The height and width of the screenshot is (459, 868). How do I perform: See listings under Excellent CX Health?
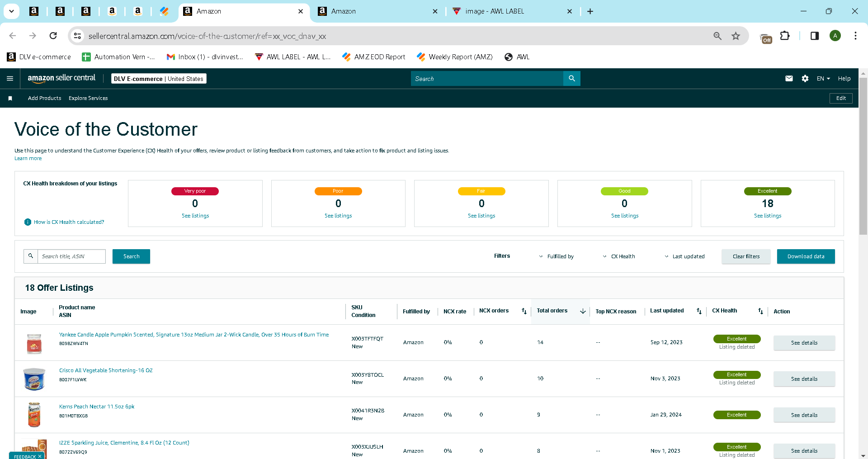click(x=768, y=216)
